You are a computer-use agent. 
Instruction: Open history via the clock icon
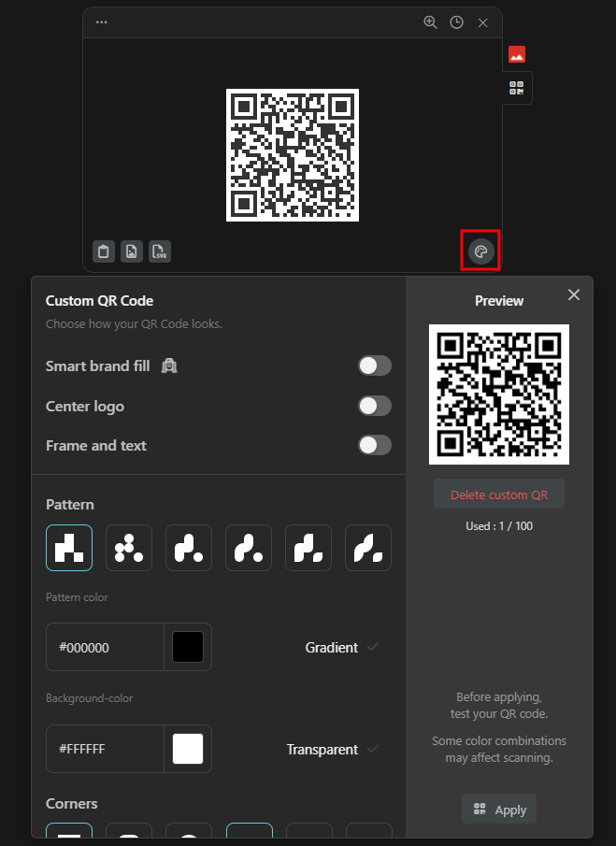pyautogui.click(x=456, y=22)
